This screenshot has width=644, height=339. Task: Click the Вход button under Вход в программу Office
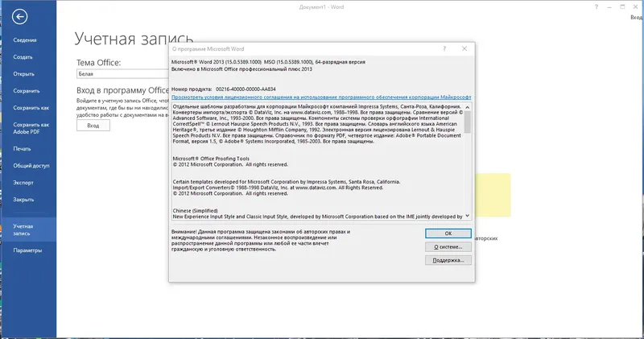[93, 126]
